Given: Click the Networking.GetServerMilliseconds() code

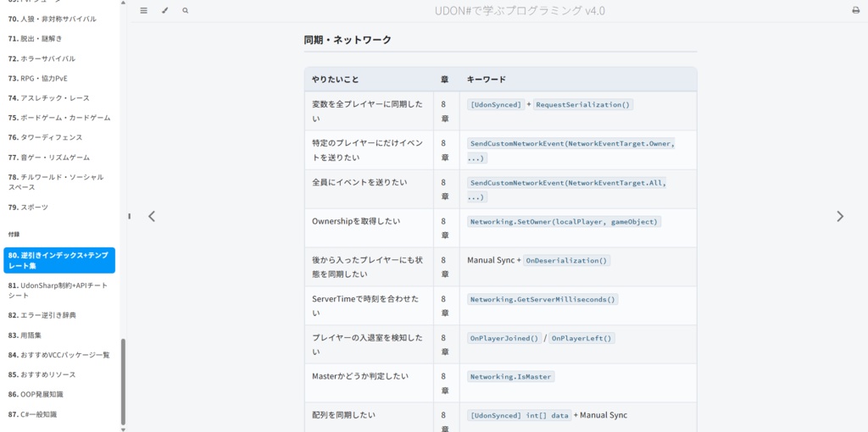Looking at the screenshot, I should click(x=542, y=299).
